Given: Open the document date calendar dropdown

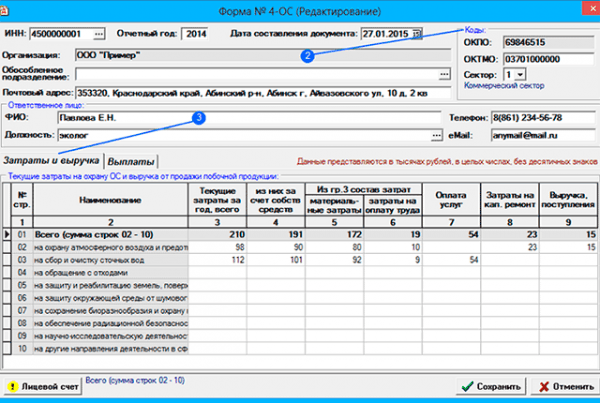Looking at the screenshot, I should pyautogui.click(x=416, y=34).
